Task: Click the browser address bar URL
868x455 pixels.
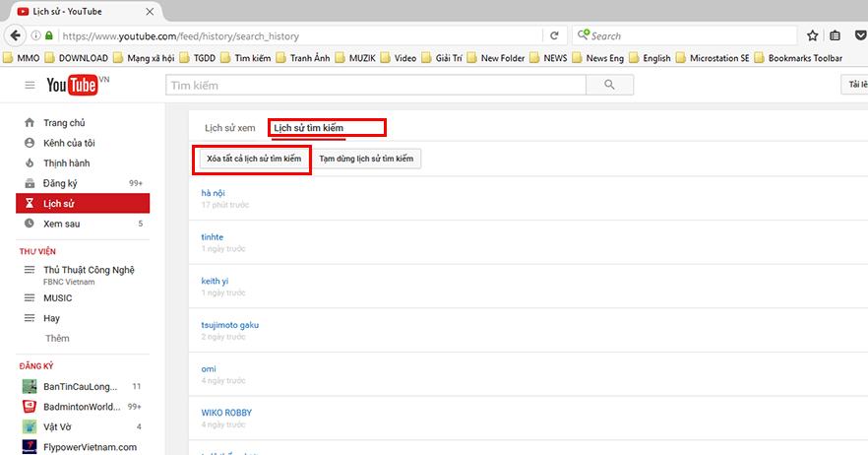Action: (x=180, y=36)
